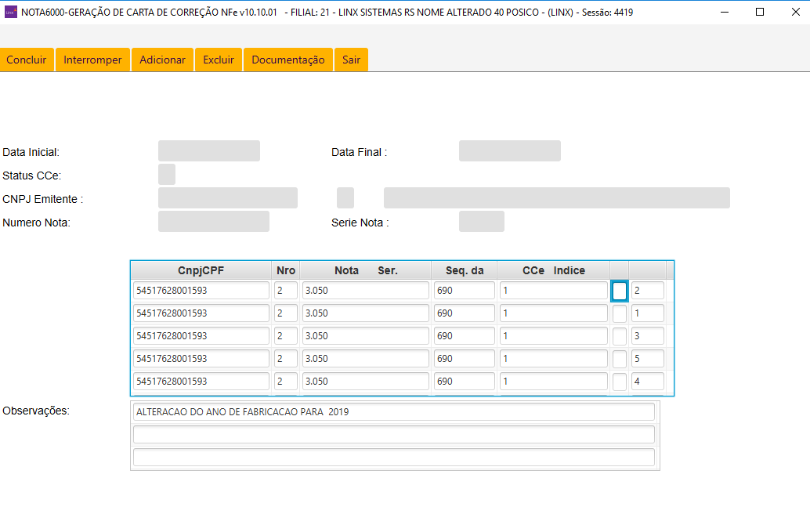810x532 pixels.
Task: Click the CnpjCPF cell in row with index 3
Action: pyautogui.click(x=201, y=336)
